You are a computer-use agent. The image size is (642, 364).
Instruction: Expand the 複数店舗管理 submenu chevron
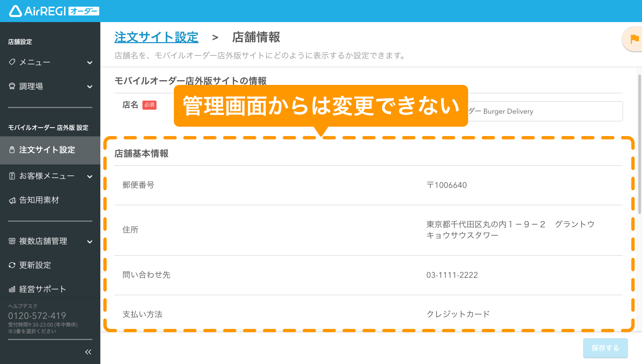(90, 242)
